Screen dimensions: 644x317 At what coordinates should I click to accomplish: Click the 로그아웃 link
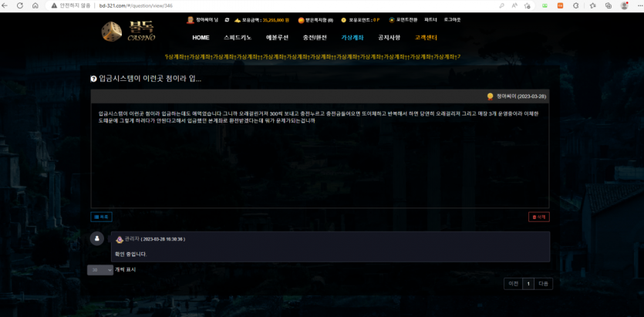pyautogui.click(x=452, y=20)
